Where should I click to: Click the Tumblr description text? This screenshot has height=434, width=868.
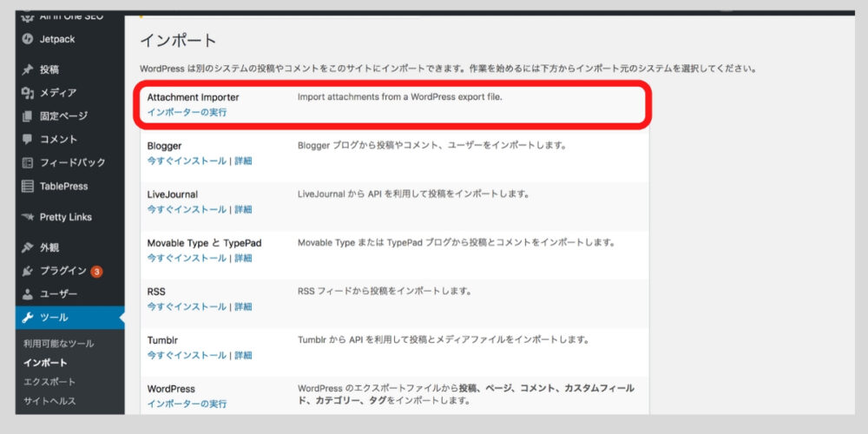tap(443, 340)
